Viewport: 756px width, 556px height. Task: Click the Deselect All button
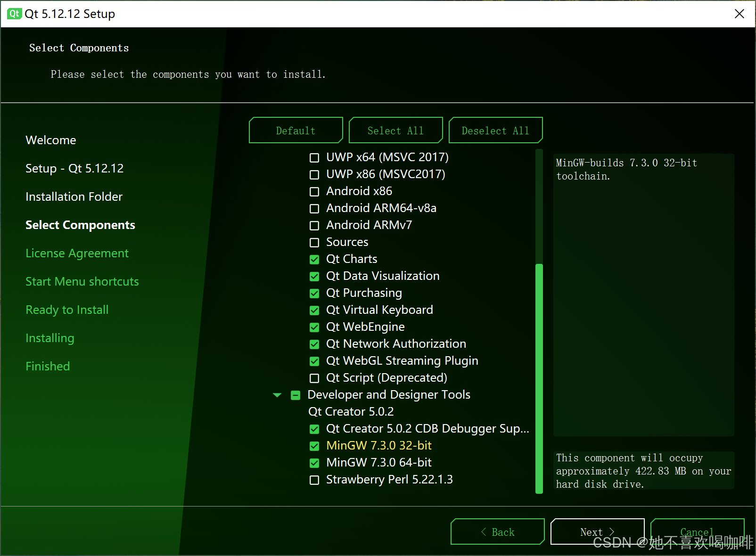495,130
